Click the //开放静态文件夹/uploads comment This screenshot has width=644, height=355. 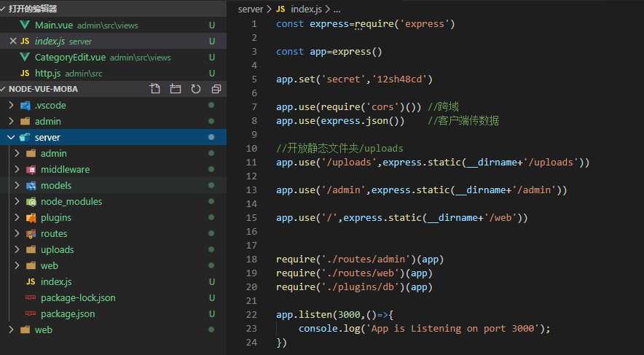click(x=339, y=148)
